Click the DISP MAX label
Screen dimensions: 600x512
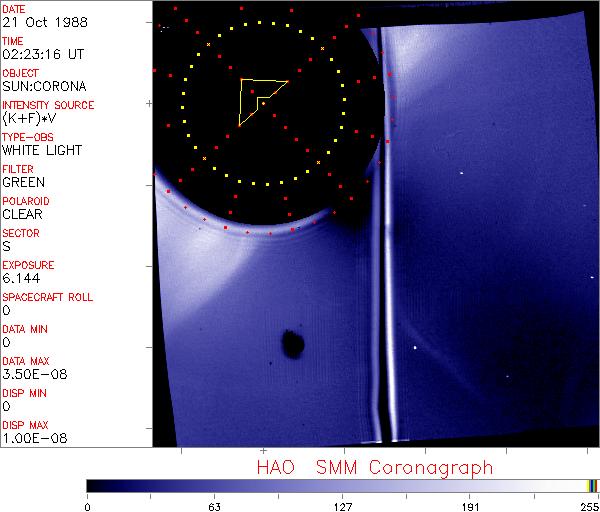click(x=25, y=425)
